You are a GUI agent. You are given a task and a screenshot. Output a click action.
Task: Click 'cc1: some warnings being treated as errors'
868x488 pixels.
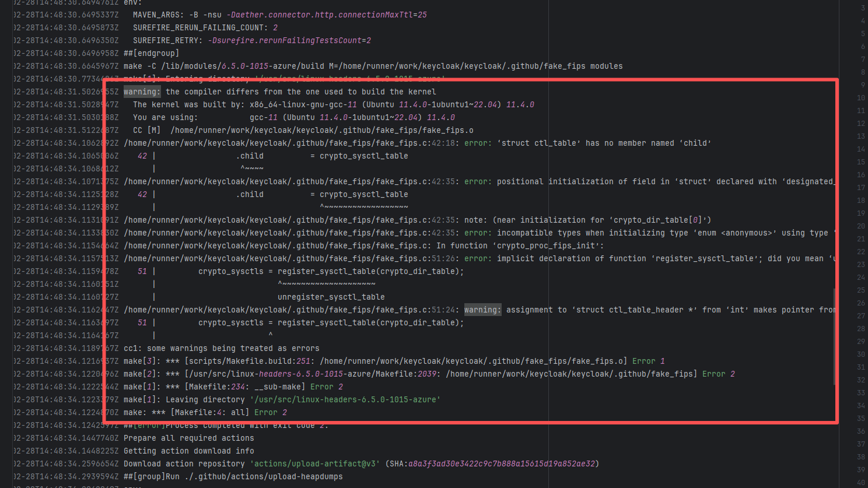point(221,348)
